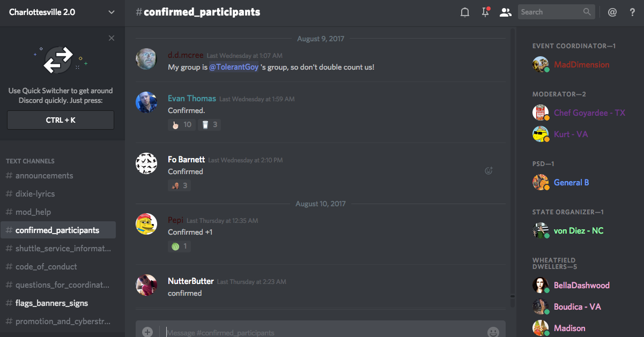Add a reaction to Fo Barnett's message
This screenshot has width=644, height=337.
(x=488, y=171)
